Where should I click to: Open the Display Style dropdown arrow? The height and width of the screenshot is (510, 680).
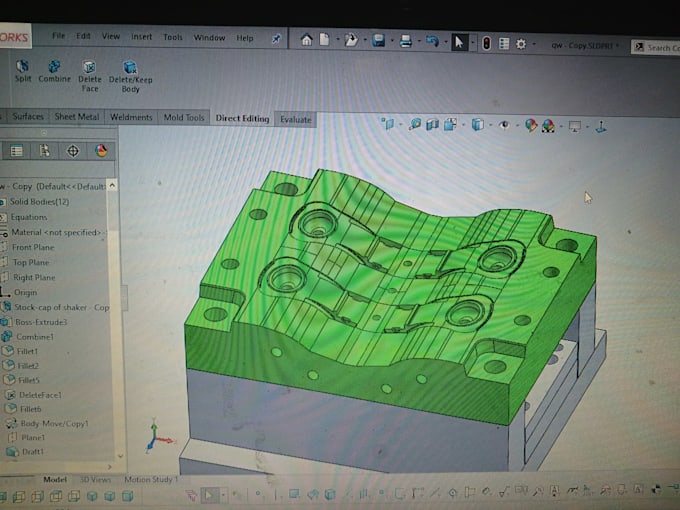tap(490, 125)
